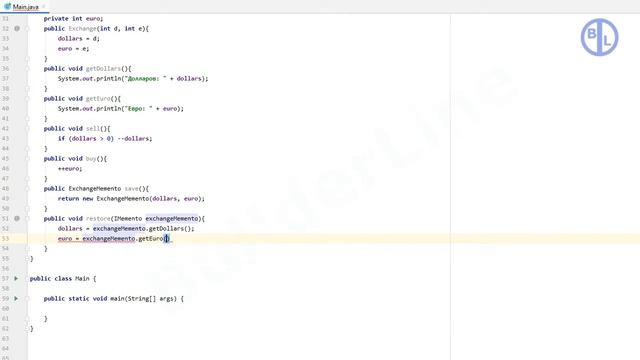
Task: Collapse the save method fold marker
Action: (27, 189)
